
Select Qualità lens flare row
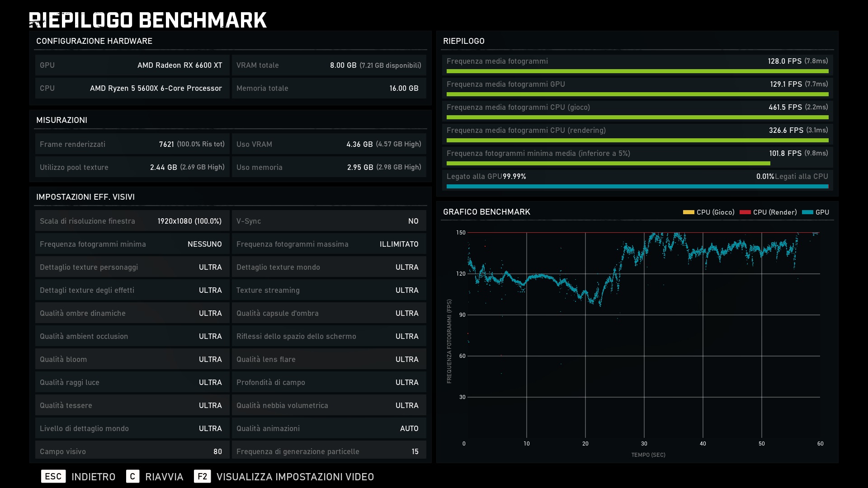(329, 359)
